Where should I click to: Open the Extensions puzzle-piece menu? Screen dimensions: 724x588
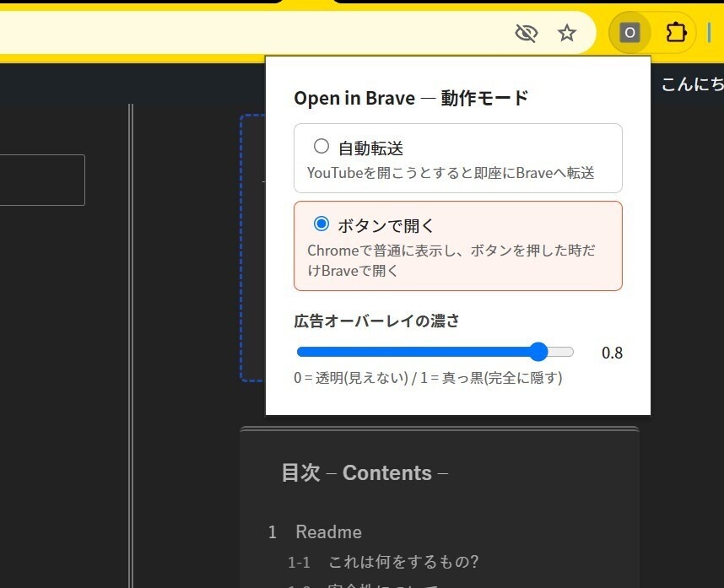(x=676, y=33)
